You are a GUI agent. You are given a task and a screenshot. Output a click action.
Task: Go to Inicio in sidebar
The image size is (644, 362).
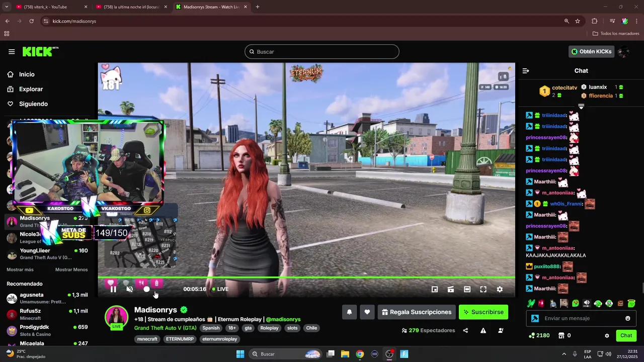[27, 74]
